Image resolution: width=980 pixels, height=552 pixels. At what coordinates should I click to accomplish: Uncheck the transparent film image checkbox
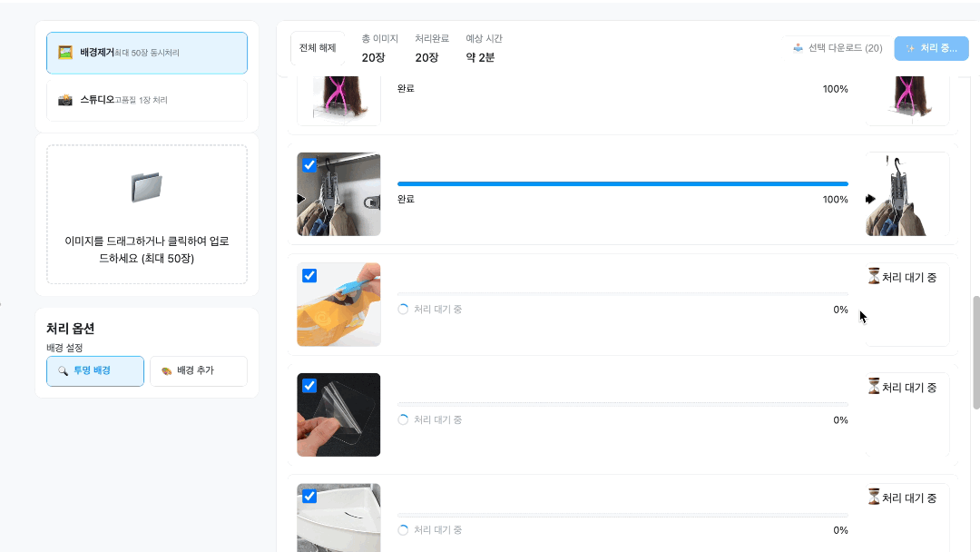(x=309, y=386)
